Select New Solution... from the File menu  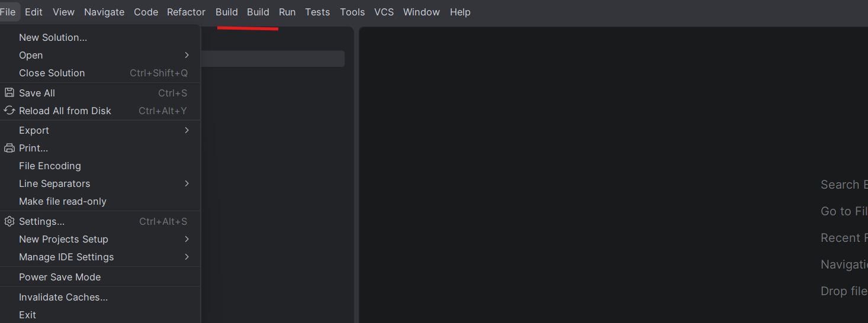(100, 37)
